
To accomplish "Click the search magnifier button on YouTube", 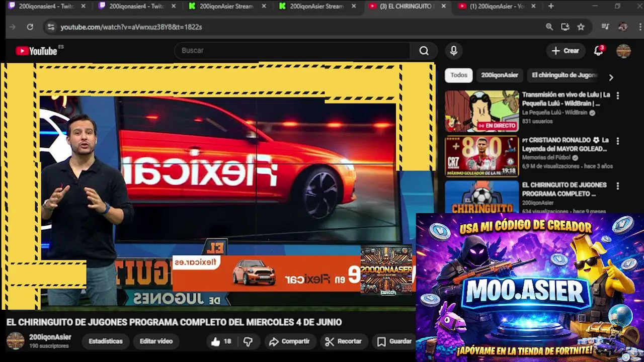I will pos(424,51).
